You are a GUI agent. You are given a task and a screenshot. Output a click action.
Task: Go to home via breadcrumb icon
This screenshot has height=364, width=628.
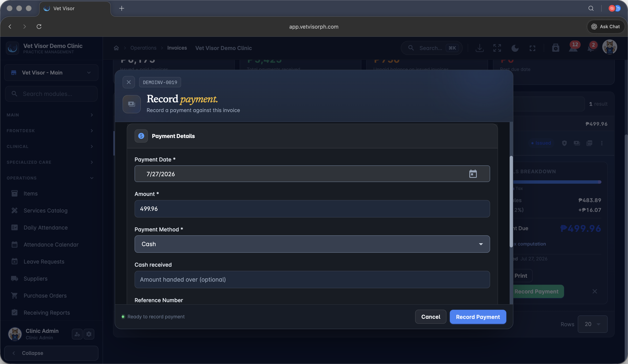tap(116, 48)
